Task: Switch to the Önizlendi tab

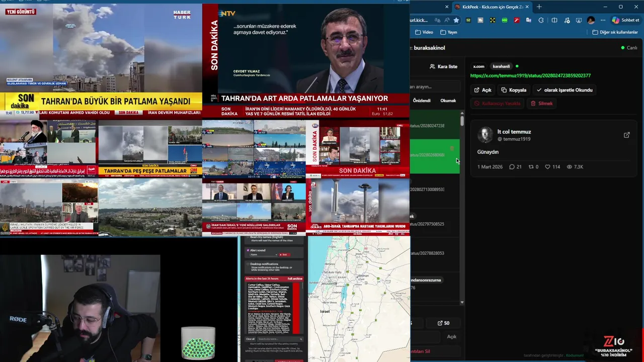Action: pos(422,101)
